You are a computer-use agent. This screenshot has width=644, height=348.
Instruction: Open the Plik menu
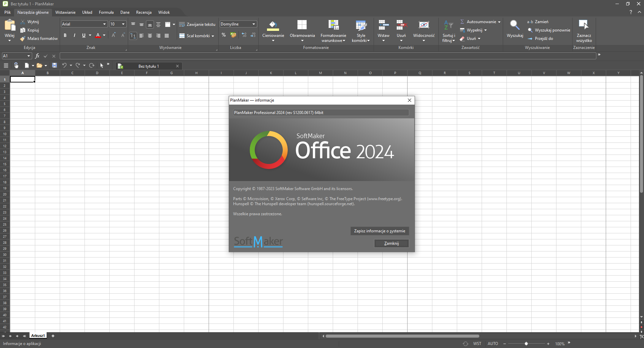tap(7, 12)
